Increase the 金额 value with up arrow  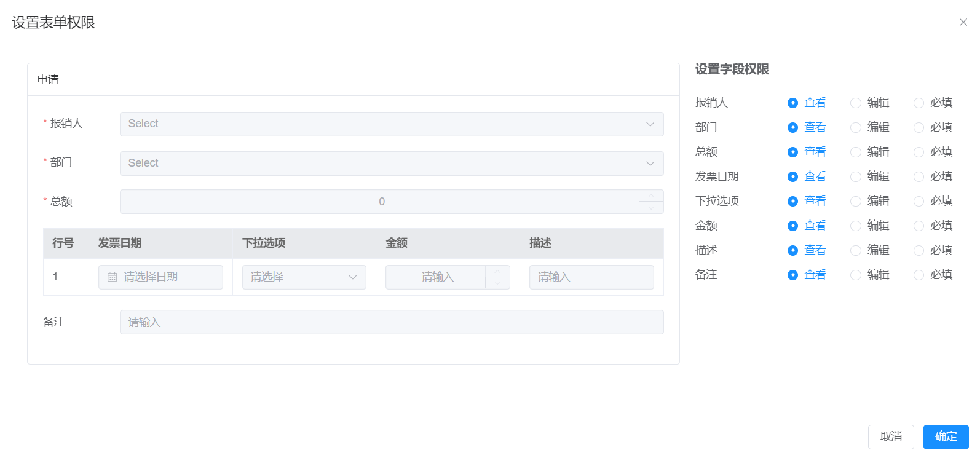497,271
